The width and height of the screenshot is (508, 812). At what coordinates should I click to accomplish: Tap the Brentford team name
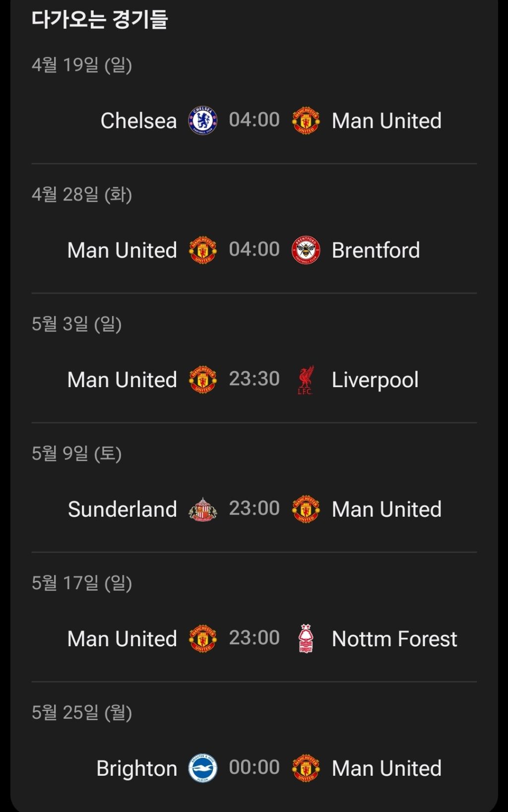[376, 250]
